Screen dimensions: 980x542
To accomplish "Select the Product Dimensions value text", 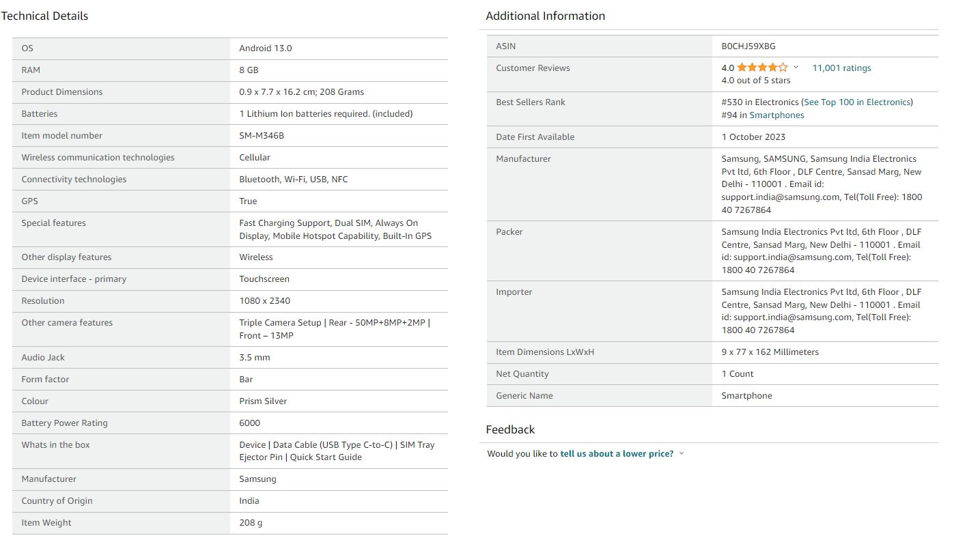I will (302, 92).
